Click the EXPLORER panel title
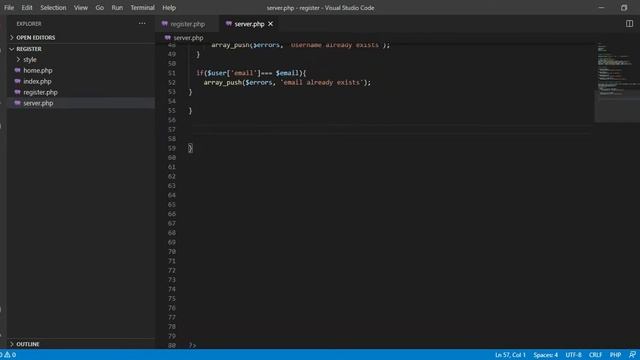This screenshot has width=640, height=360. [29, 24]
